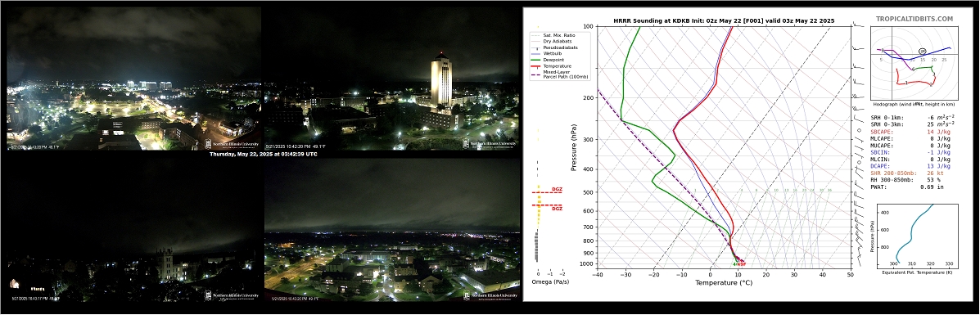Open the top-left city webcam view
The image size is (980, 315).
point(133,78)
